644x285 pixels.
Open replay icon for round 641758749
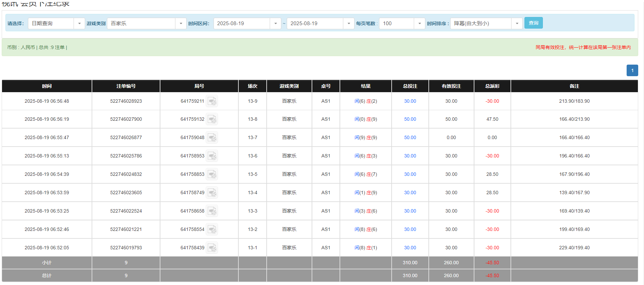(212, 193)
